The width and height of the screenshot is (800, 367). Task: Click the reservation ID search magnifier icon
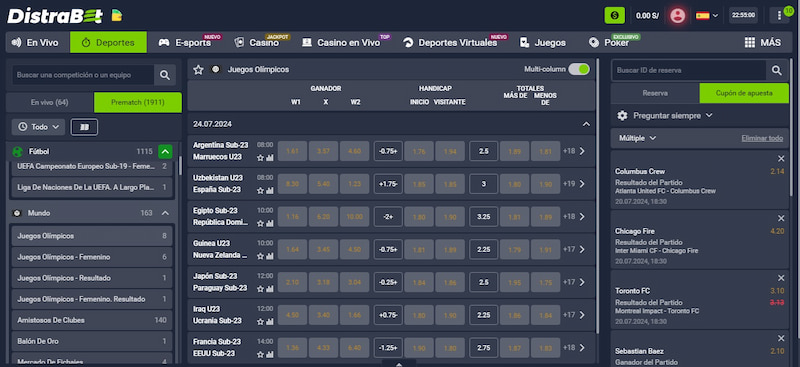point(777,70)
